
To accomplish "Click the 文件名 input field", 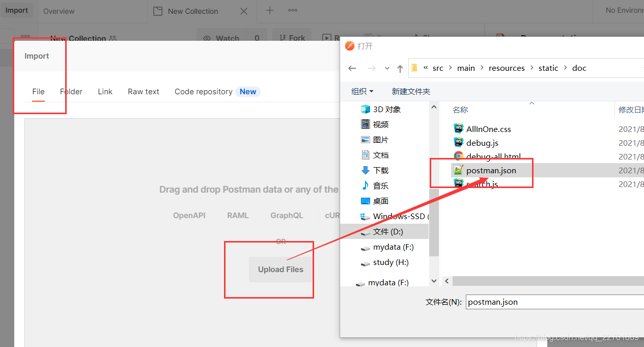I will (x=554, y=302).
